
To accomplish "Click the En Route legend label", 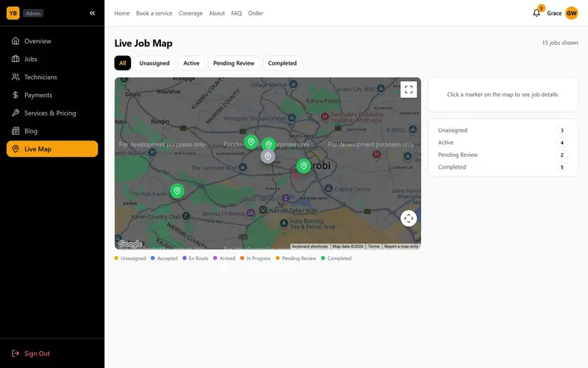I will tap(198, 258).
